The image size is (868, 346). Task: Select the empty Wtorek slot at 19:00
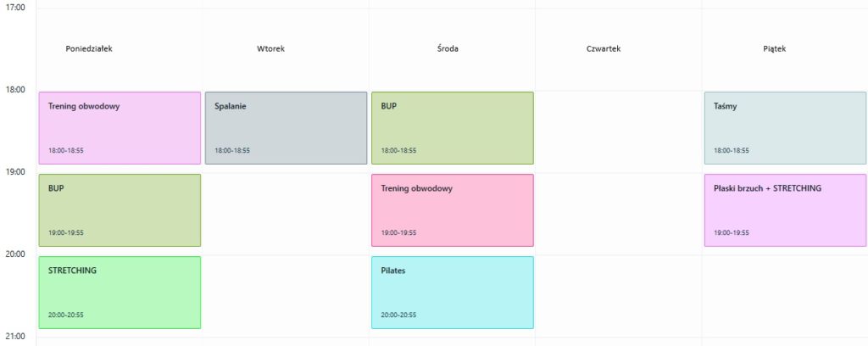pyautogui.click(x=286, y=210)
